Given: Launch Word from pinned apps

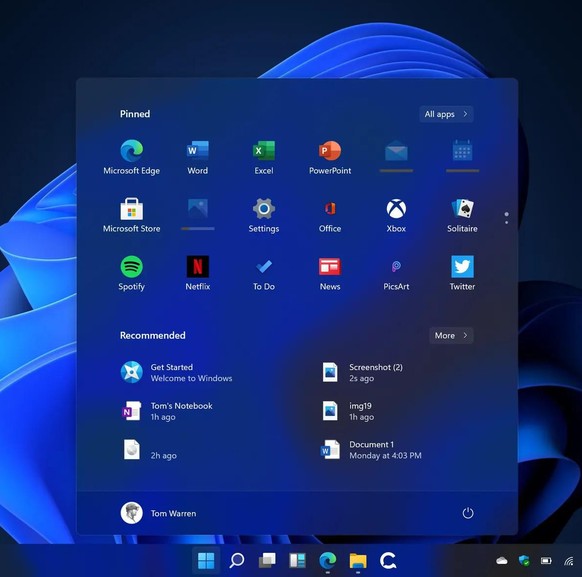Looking at the screenshot, I should (197, 157).
